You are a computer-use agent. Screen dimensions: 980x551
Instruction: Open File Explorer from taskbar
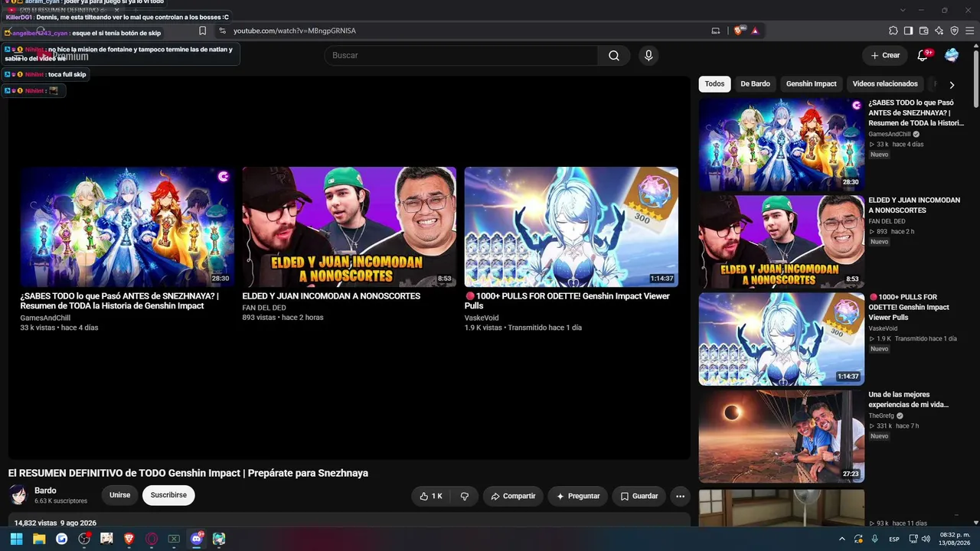[x=39, y=539]
